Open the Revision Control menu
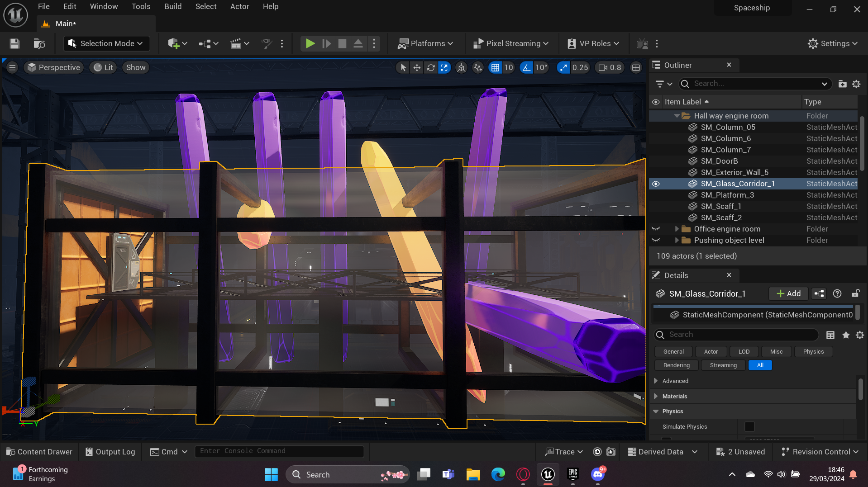Image resolution: width=868 pixels, height=487 pixels. coord(820,451)
